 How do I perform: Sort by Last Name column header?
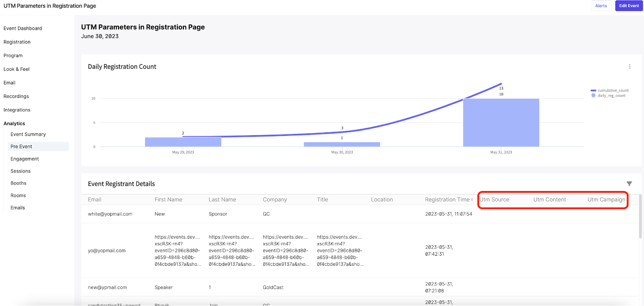[222, 199]
